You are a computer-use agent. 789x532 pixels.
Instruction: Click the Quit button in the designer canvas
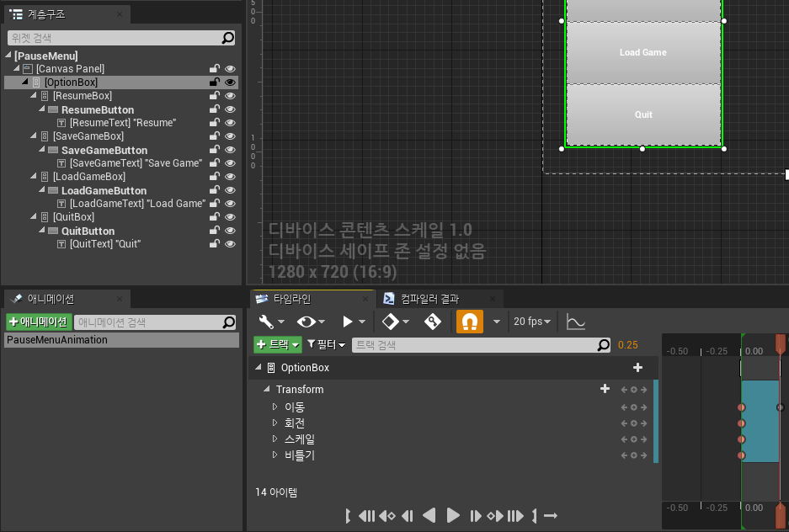[643, 114]
